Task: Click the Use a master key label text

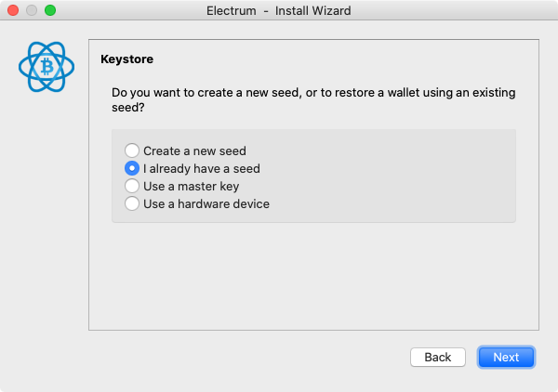Action: point(191,186)
